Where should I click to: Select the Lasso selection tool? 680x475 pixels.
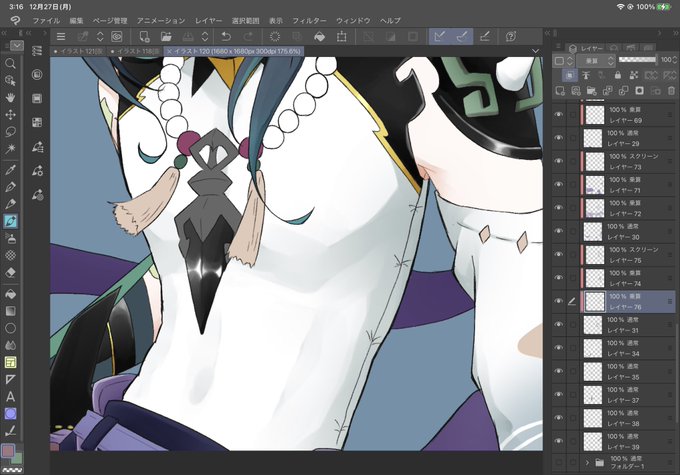click(10, 131)
